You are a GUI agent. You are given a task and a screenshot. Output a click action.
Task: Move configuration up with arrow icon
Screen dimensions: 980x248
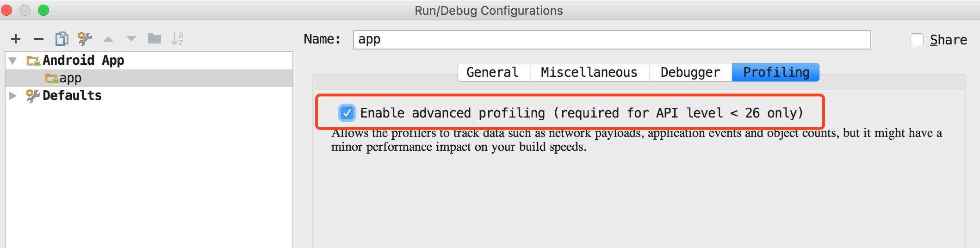coord(108,39)
